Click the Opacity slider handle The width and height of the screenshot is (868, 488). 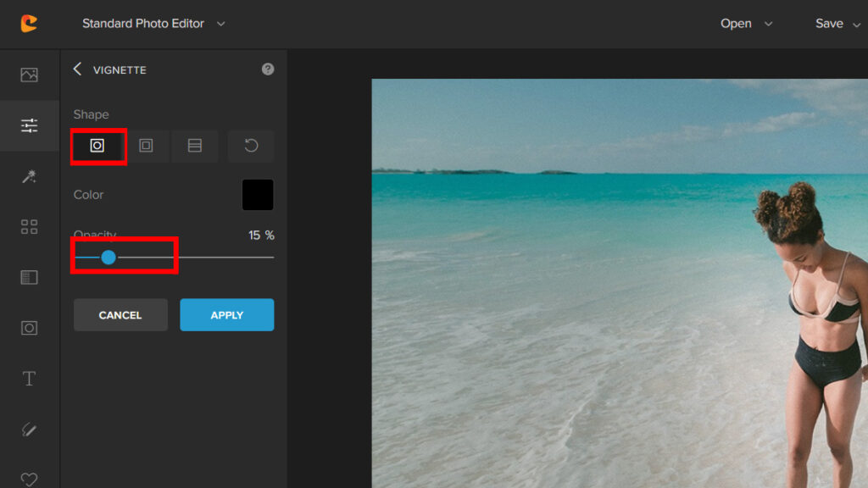point(108,257)
